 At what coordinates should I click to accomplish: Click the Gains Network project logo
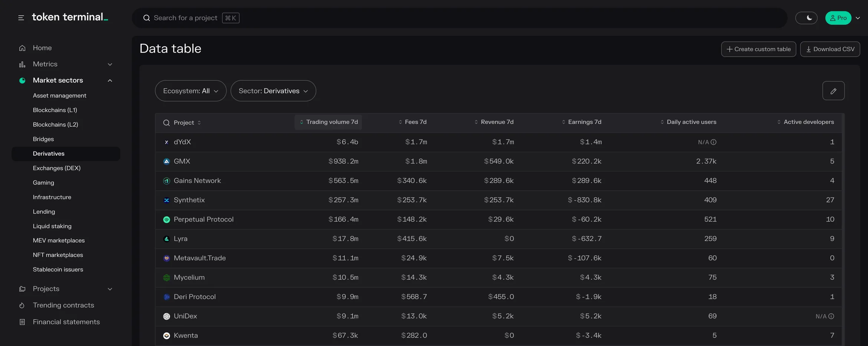167,181
